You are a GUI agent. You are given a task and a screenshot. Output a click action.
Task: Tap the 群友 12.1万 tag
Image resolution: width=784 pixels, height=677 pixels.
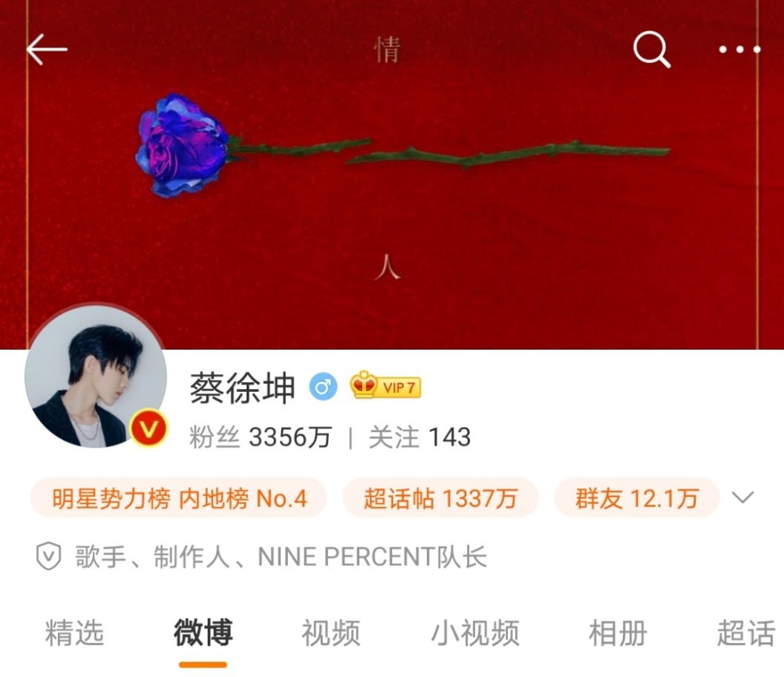tap(637, 498)
